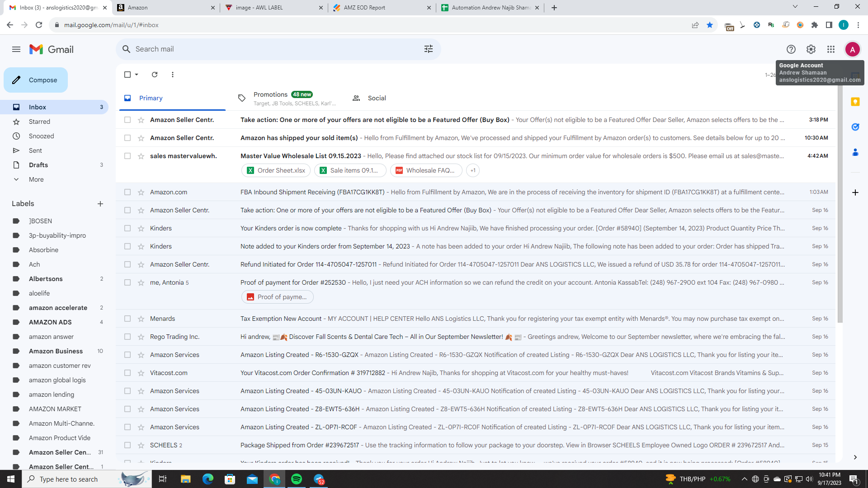Star the Menards Tax Exemption email

pos(141,319)
